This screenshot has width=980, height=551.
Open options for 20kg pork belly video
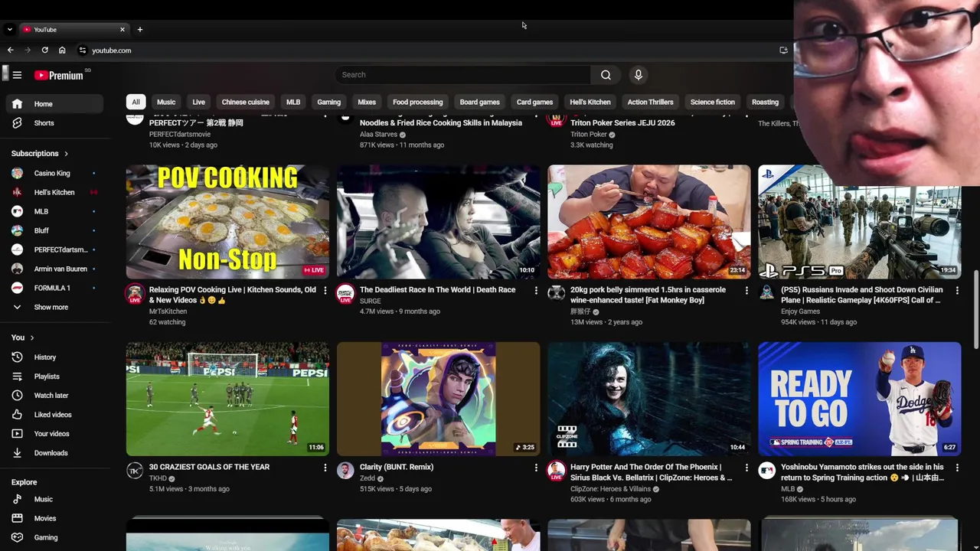[746, 291]
